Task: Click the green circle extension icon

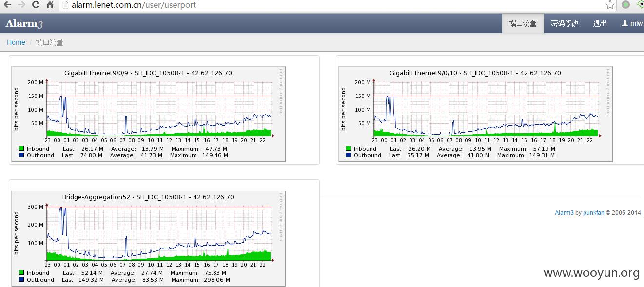Action: [625, 5]
